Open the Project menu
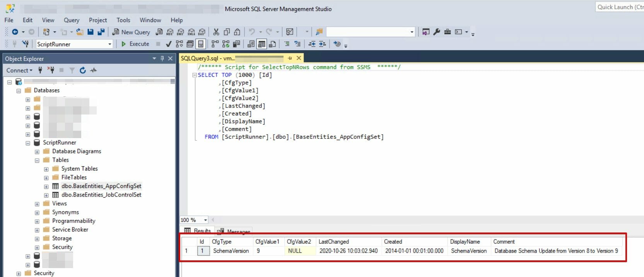The height and width of the screenshot is (277, 644). 98,20
